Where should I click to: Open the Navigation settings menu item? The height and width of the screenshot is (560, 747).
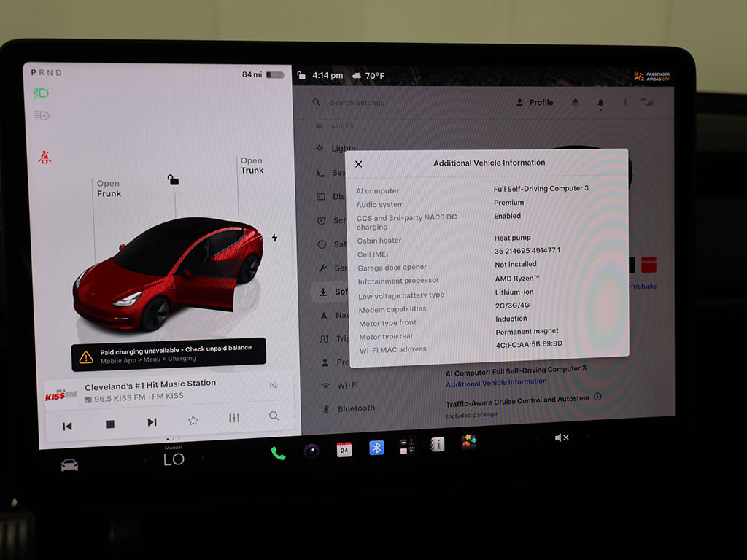pyautogui.click(x=334, y=315)
